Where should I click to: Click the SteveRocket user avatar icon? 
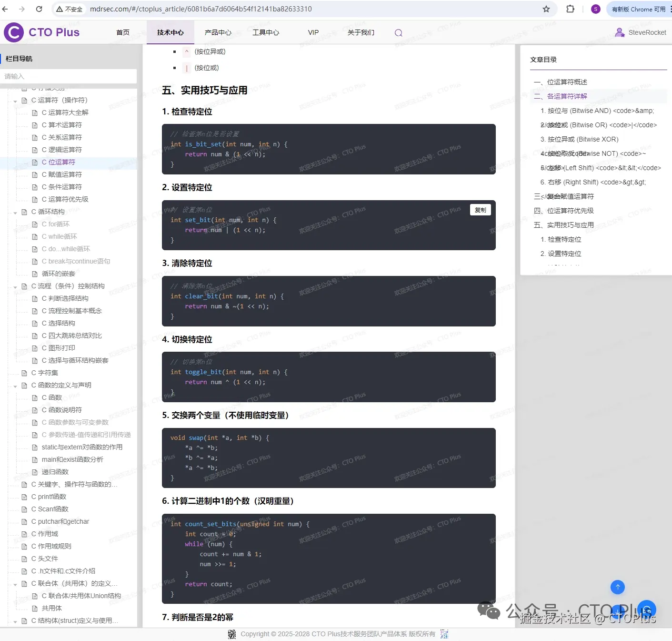tap(620, 32)
